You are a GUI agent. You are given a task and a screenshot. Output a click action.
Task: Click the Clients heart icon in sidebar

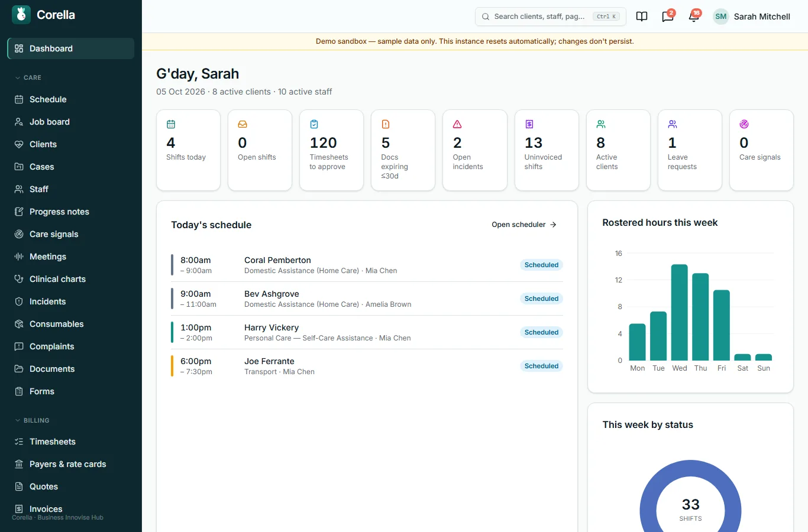coord(19,144)
